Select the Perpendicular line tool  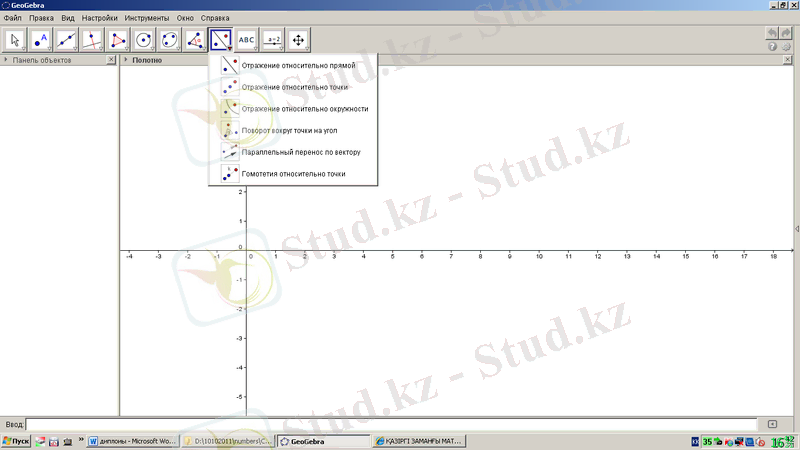coord(92,40)
